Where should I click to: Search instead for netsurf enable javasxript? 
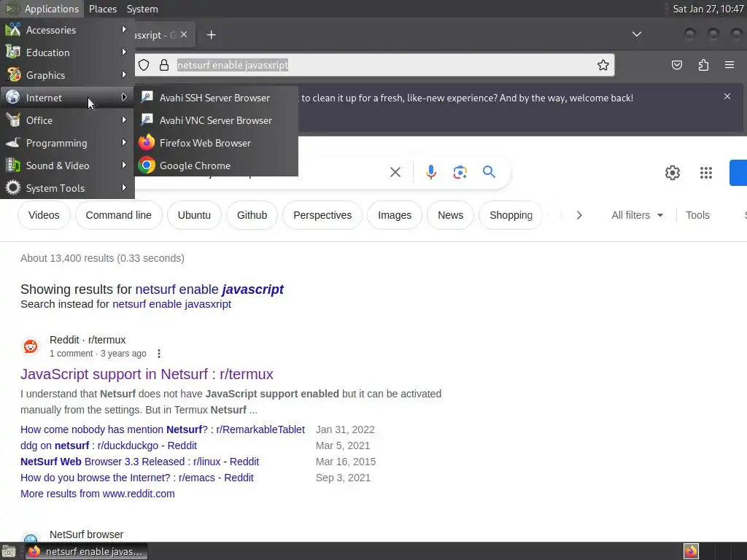tap(171, 304)
